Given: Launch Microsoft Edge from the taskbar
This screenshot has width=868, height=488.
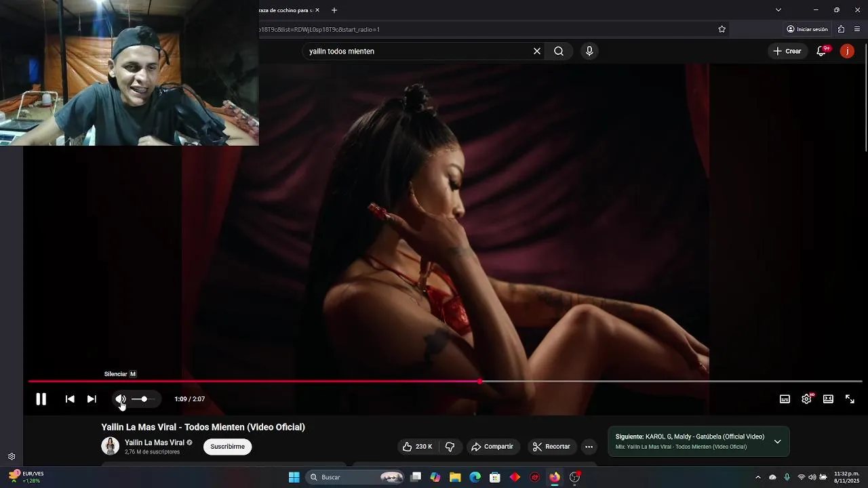Looking at the screenshot, I should [x=475, y=477].
